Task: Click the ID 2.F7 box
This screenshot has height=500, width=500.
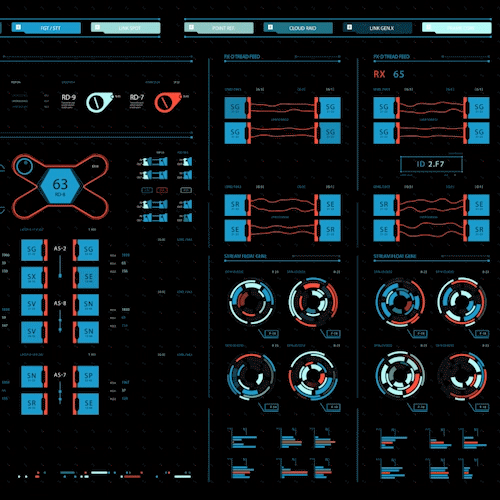Action: [x=431, y=164]
